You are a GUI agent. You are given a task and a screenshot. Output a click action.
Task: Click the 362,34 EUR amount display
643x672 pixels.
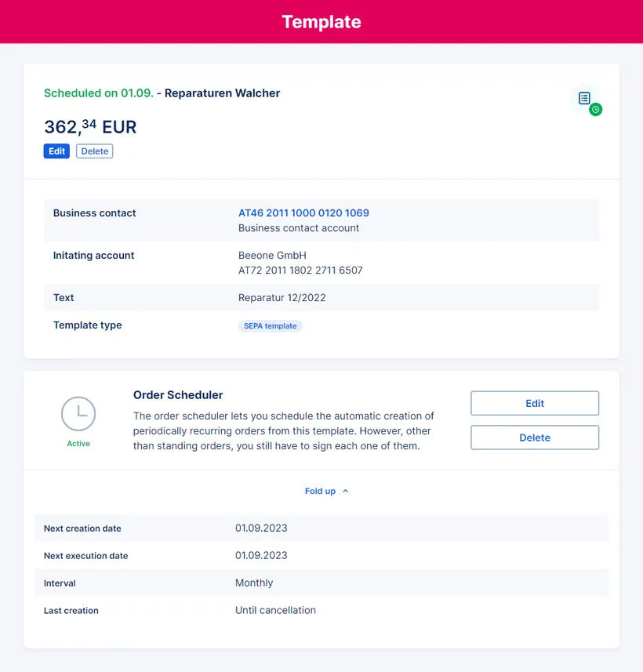pos(89,125)
